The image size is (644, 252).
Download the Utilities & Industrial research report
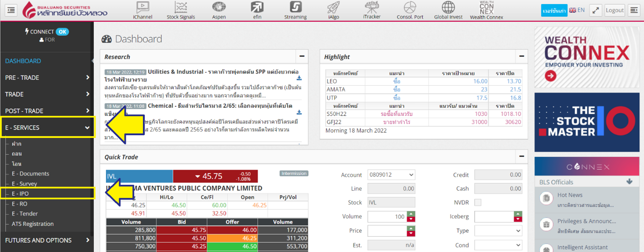click(299, 78)
